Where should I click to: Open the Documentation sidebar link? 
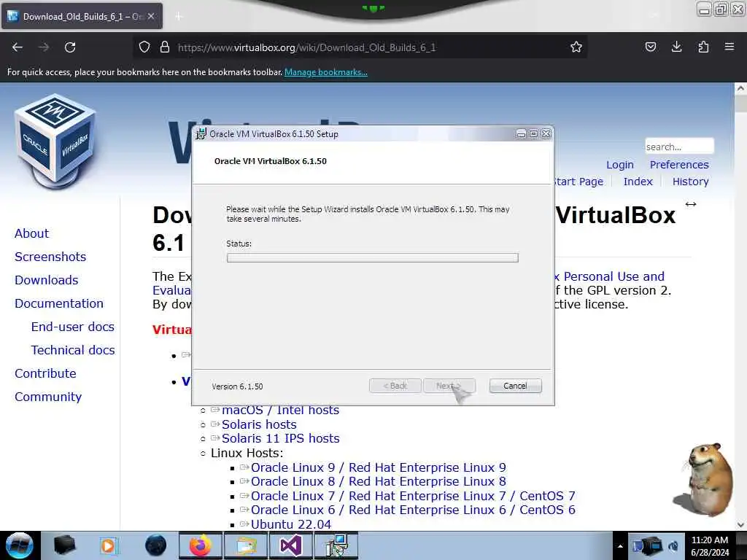coord(59,303)
